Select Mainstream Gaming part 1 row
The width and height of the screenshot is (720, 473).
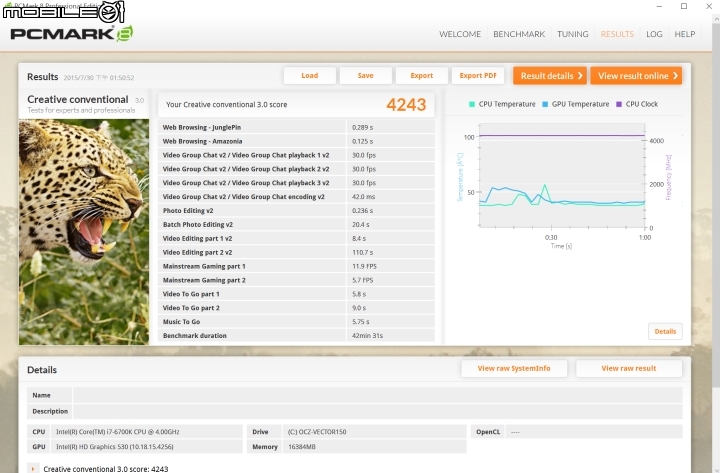pyautogui.click(x=296, y=266)
